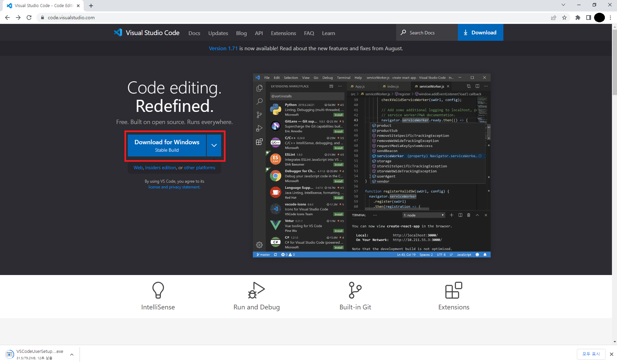Open the license and privacy statement link
Screen dimensions: 617x364
click(x=174, y=187)
